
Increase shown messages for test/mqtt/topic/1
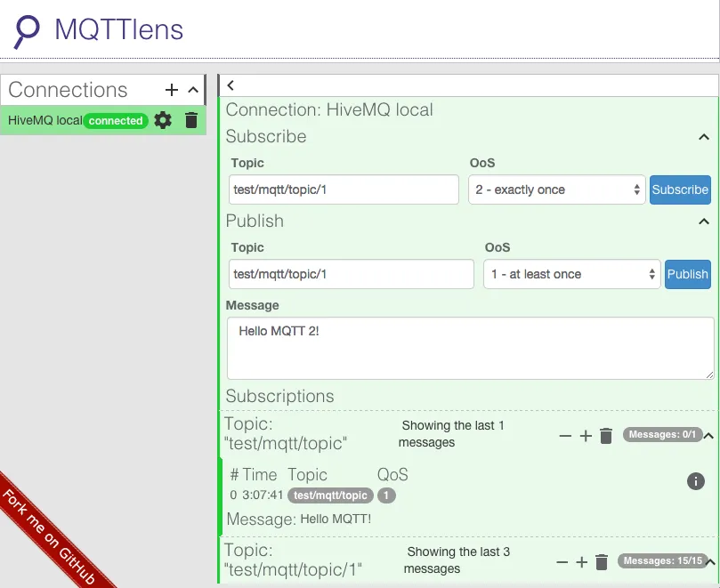[581, 562]
